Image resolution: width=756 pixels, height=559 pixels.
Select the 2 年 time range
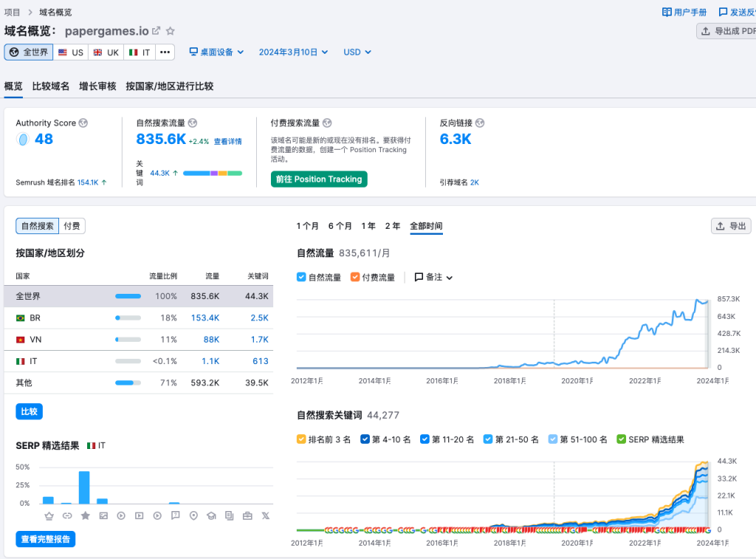click(393, 226)
